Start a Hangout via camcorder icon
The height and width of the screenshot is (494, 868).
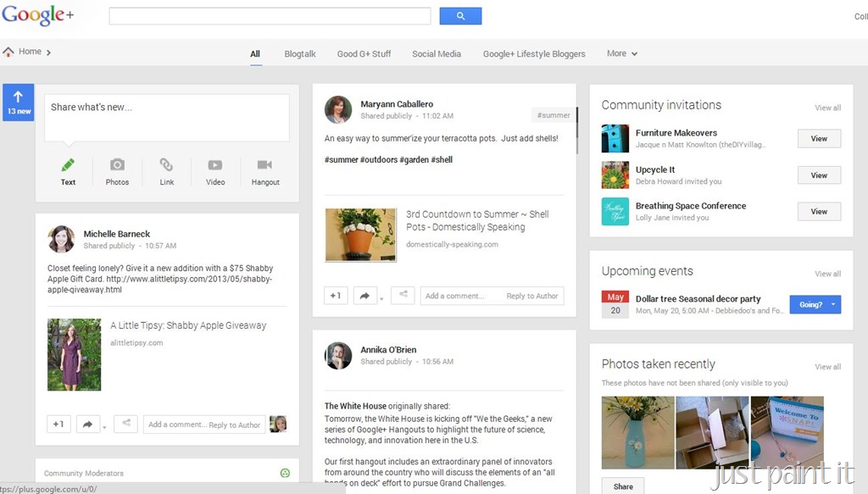tap(264, 165)
